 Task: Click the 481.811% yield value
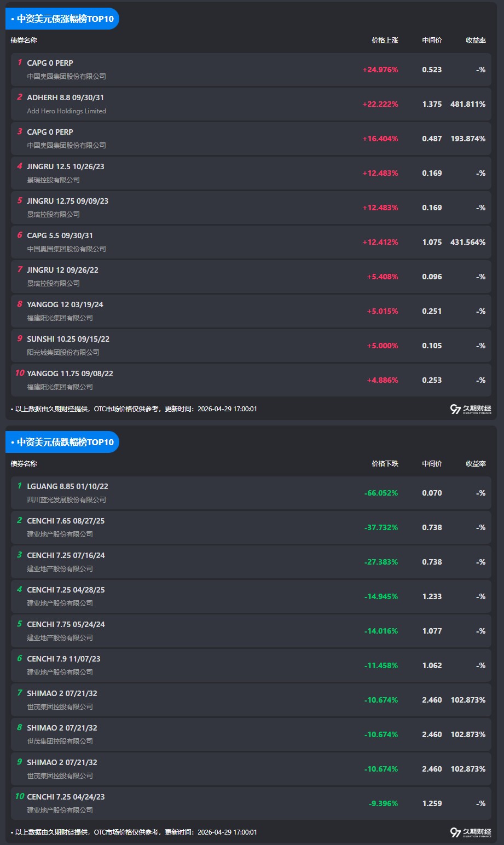coord(468,105)
